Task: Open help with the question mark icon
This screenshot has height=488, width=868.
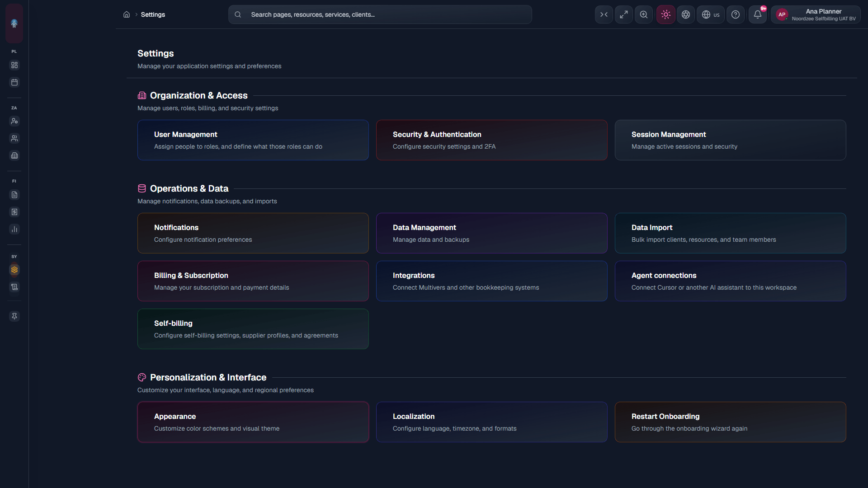Action: pyautogui.click(x=736, y=14)
